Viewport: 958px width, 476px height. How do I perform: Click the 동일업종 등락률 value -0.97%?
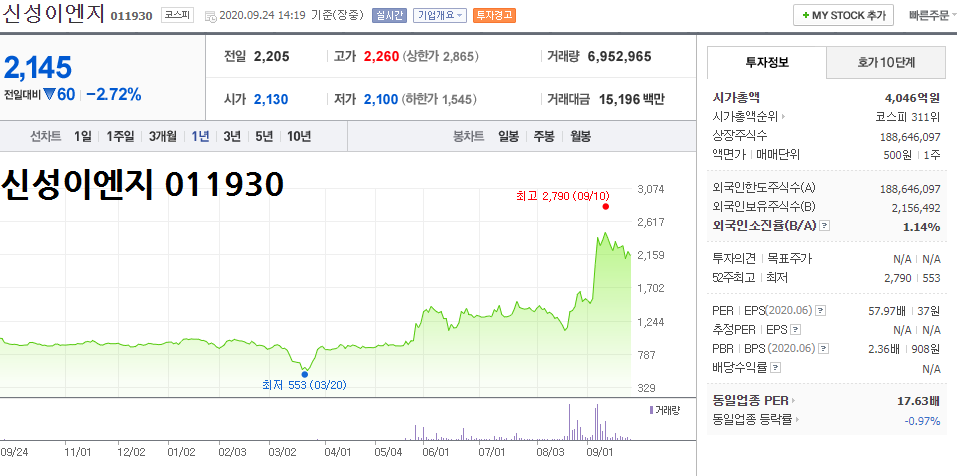pos(922,420)
